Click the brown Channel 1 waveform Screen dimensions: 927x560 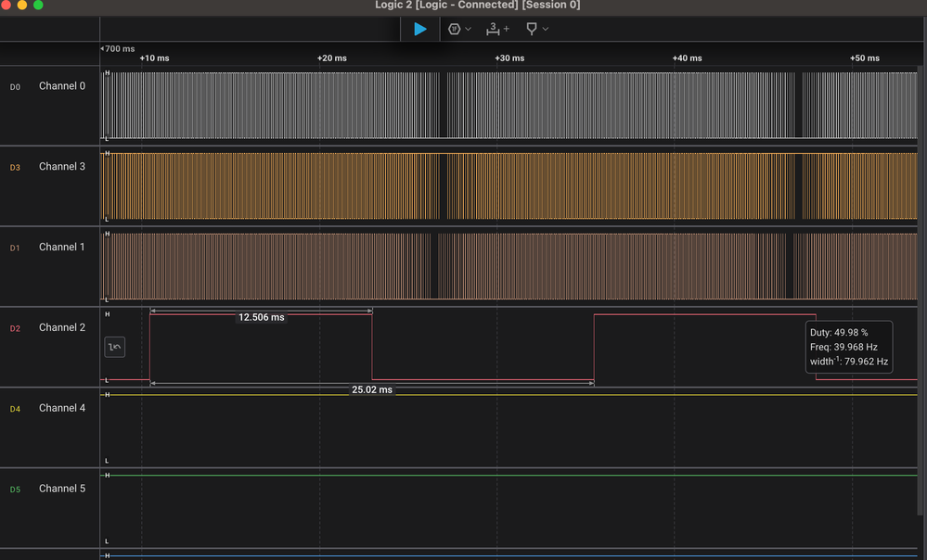pyautogui.click(x=509, y=266)
